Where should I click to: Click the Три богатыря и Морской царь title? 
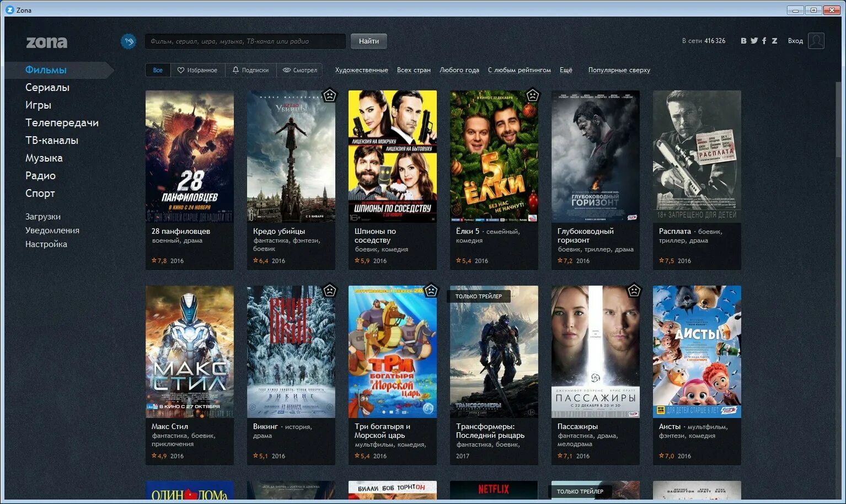(x=382, y=431)
